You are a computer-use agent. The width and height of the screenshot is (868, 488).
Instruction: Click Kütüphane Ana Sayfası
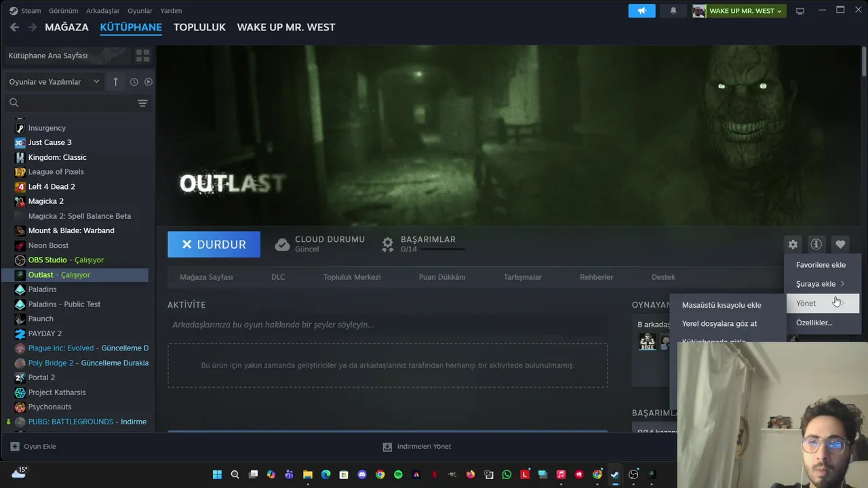[x=48, y=56]
